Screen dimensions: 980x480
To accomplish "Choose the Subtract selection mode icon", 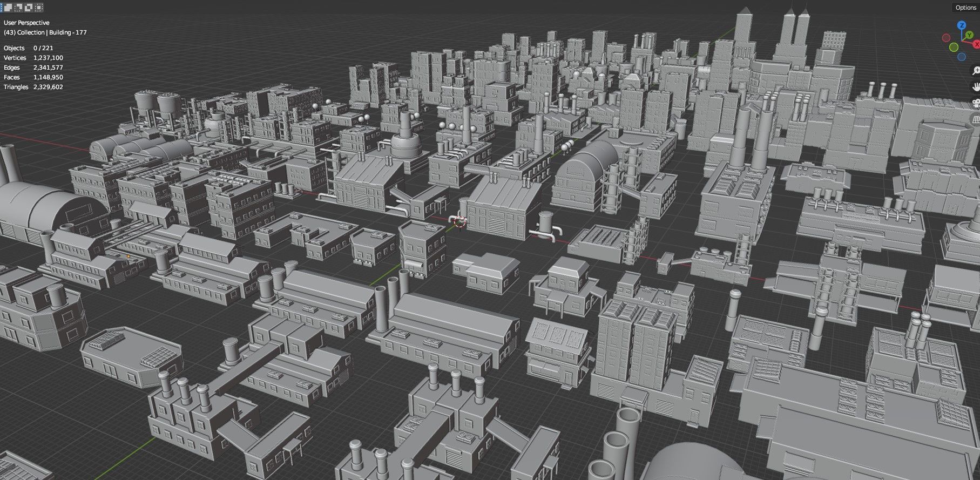I will pos(18,8).
